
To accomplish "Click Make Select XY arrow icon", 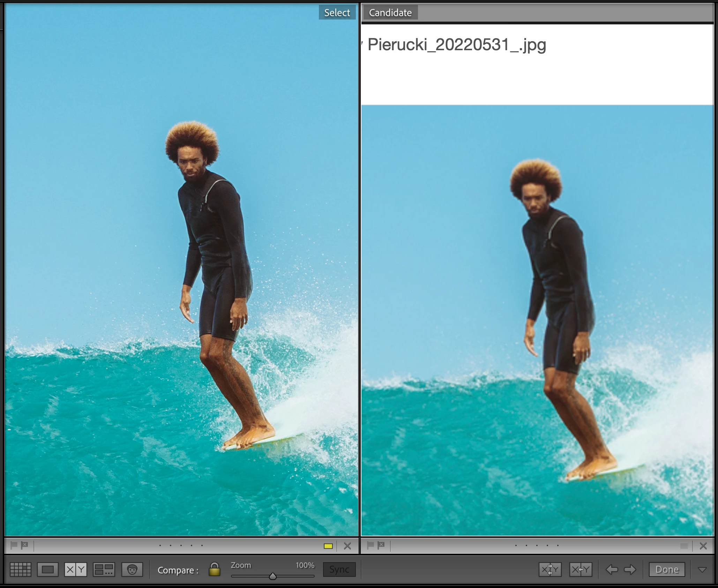I will [581, 570].
